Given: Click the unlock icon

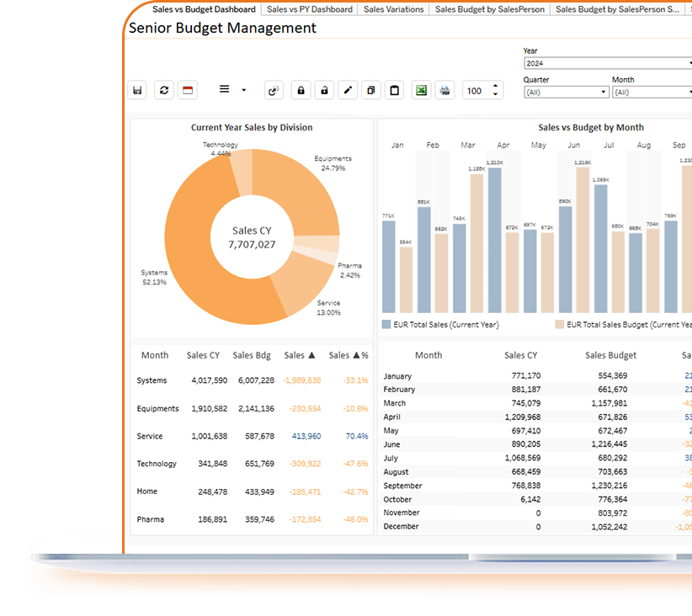Looking at the screenshot, I should [x=324, y=89].
